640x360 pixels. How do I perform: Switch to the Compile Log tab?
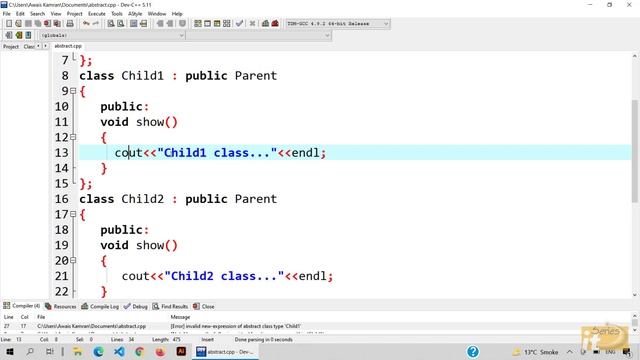100,306
